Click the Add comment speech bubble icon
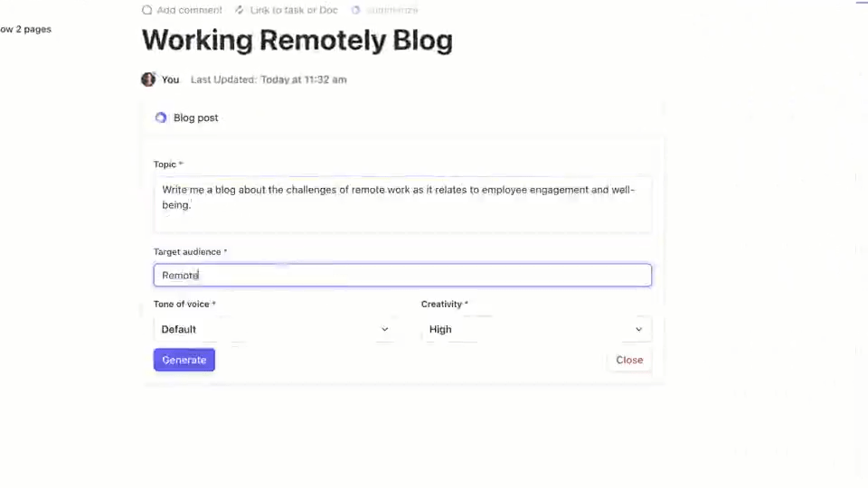 (146, 10)
